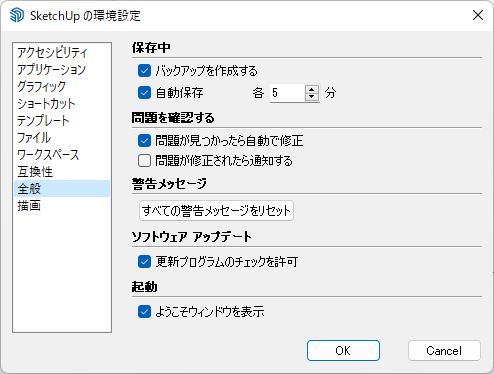Image resolution: width=494 pixels, height=374 pixels.
Task: Click the SketchUp logo icon in title bar
Action: (x=17, y=15)
